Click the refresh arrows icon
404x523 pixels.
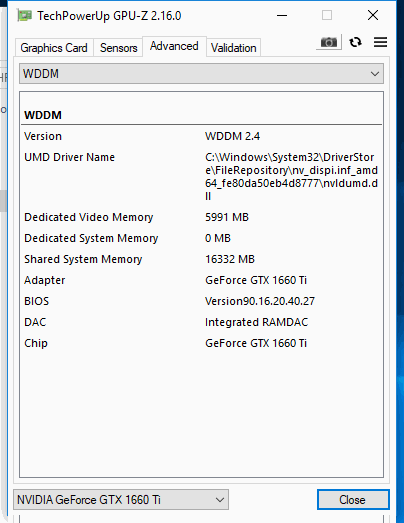(355, 42)
